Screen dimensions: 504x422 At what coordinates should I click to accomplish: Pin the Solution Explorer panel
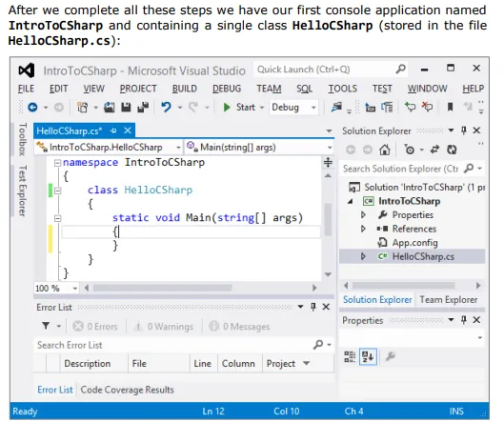coord(463,131)
